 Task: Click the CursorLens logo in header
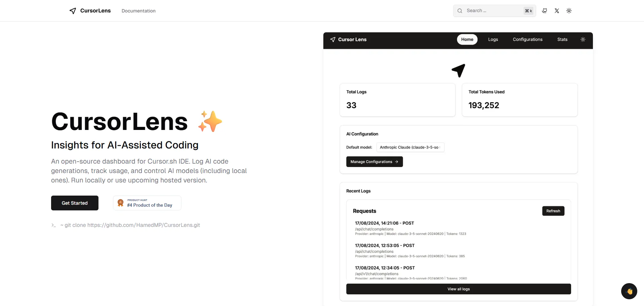point(90,11)
